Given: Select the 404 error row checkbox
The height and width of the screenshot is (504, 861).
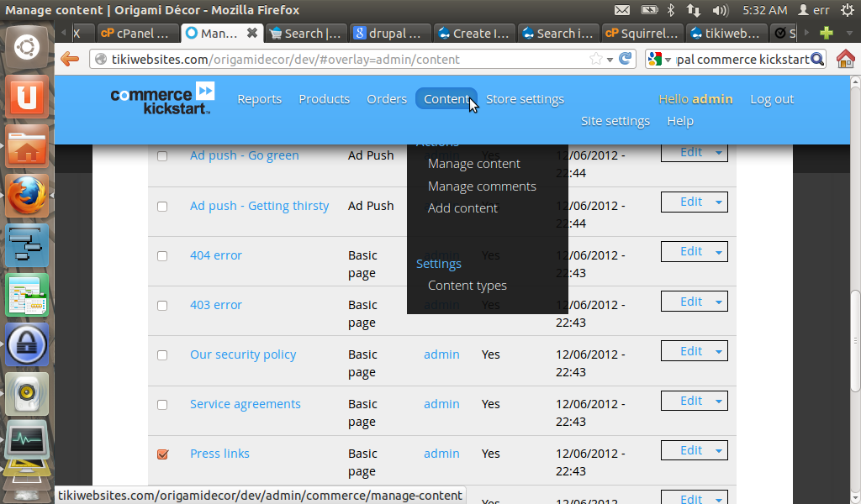Looking at the screenshot, I should (162, 256).
